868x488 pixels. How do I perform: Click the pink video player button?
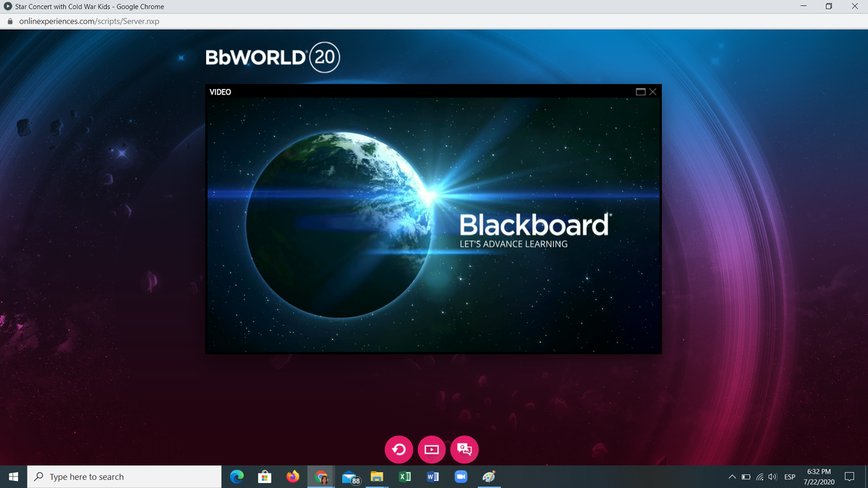[431, 450]
